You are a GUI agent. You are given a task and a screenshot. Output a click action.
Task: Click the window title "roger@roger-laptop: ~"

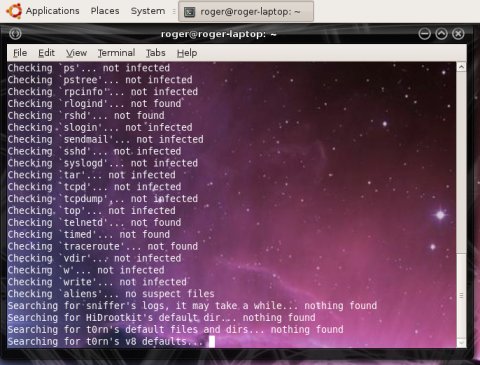point(219,34)
